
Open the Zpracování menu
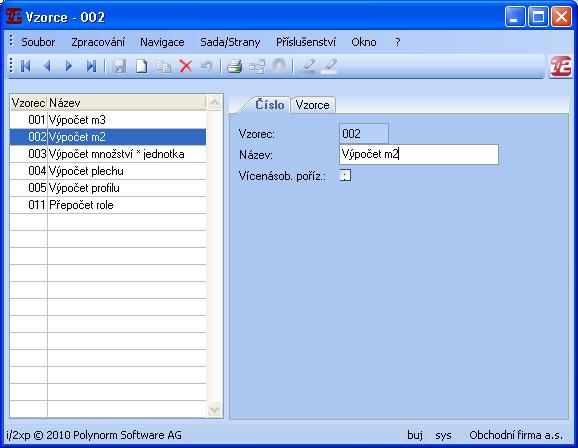[x=98, y=42]
